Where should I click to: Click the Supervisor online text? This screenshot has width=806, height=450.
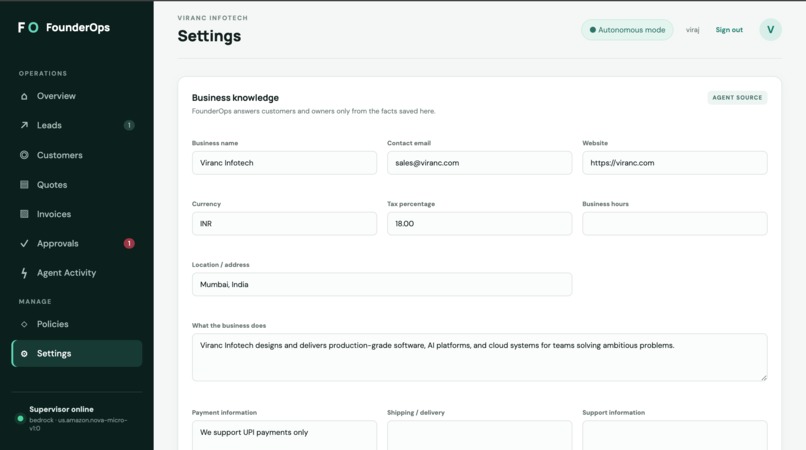[61, 409]
